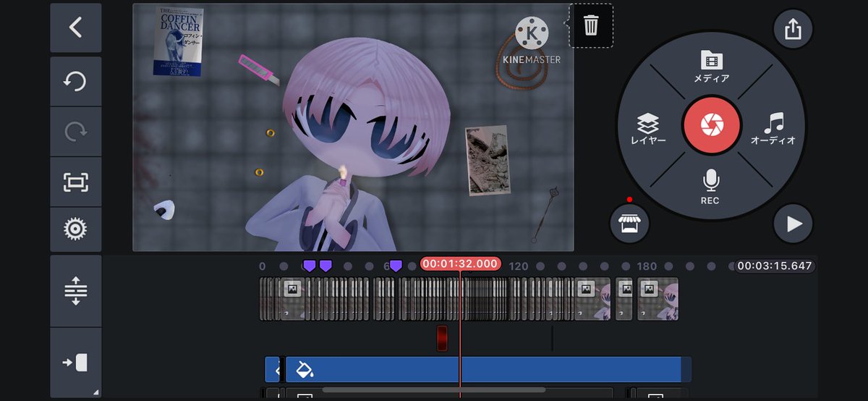Viewport: 868px width, 401px height.
Task: Select the purple bookmark near 60
Action: click(396, 266)
